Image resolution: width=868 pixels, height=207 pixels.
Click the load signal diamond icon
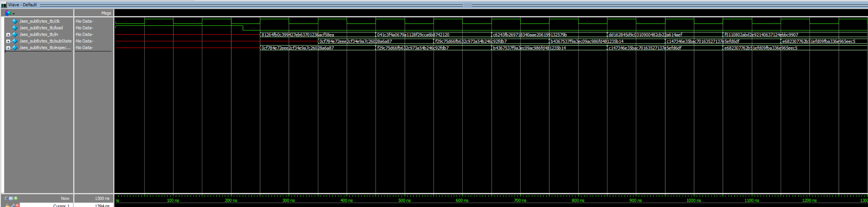(x=15, y=28)
